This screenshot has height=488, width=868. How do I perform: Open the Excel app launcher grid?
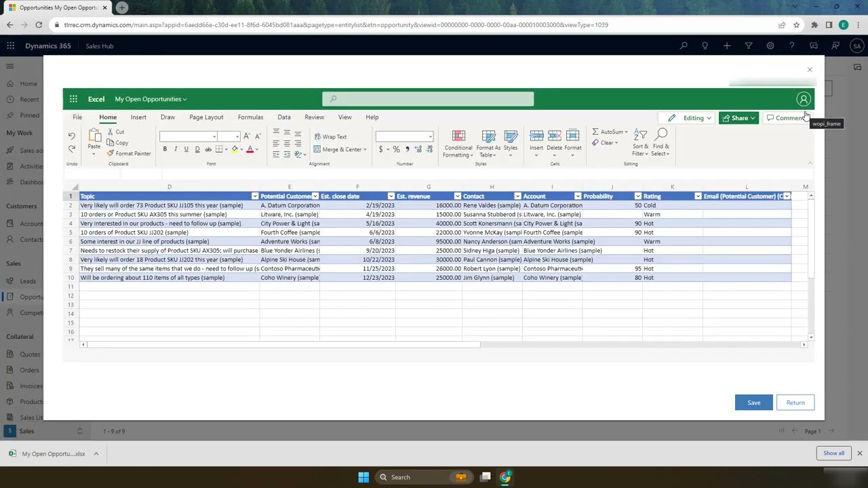click(x=73, y=99)
